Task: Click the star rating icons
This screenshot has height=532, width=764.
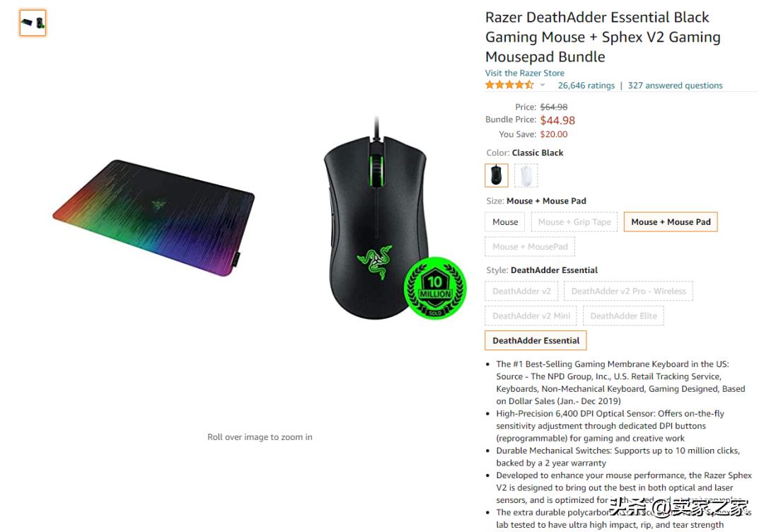Action: pos(509,85)
